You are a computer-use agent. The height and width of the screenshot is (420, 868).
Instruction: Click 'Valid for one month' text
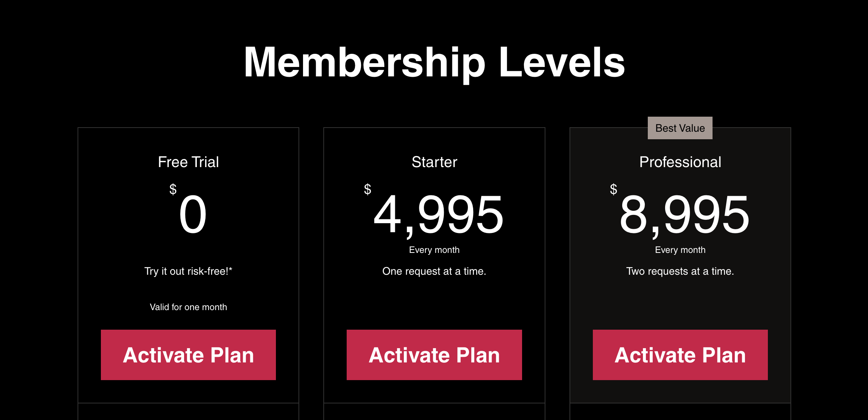[x=188, y=307]
